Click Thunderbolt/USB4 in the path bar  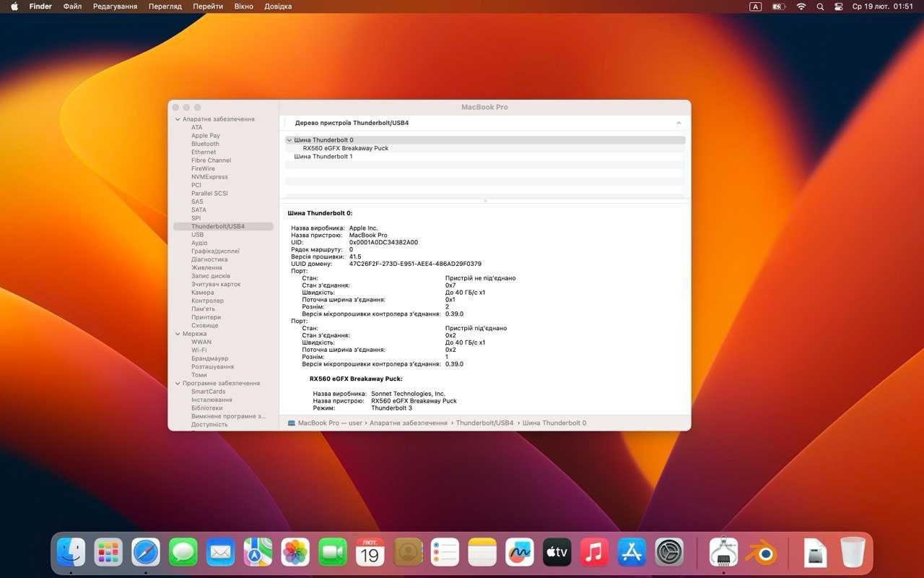click(x=484, y=423)
